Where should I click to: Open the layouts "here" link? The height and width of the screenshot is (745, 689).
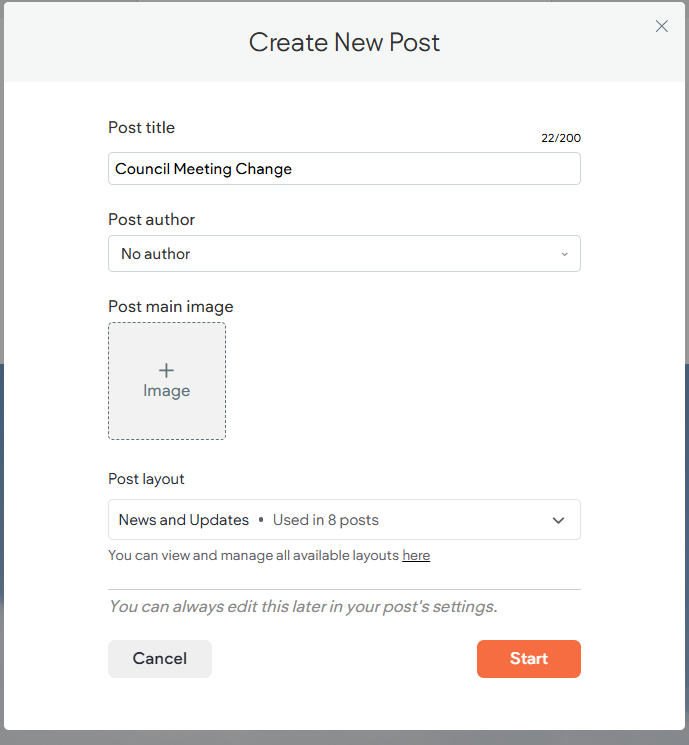point(416,555)
